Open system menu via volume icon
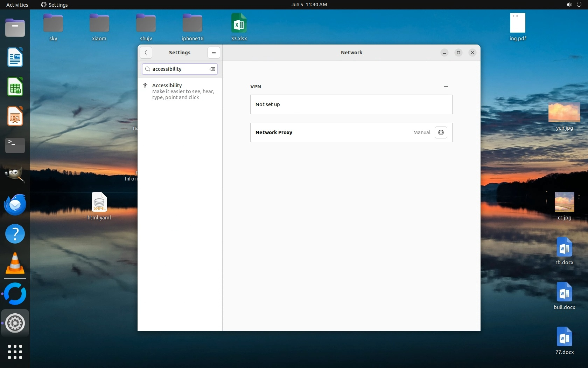The height and width of the screenshot is (368, 588). (x=569, y=5)
